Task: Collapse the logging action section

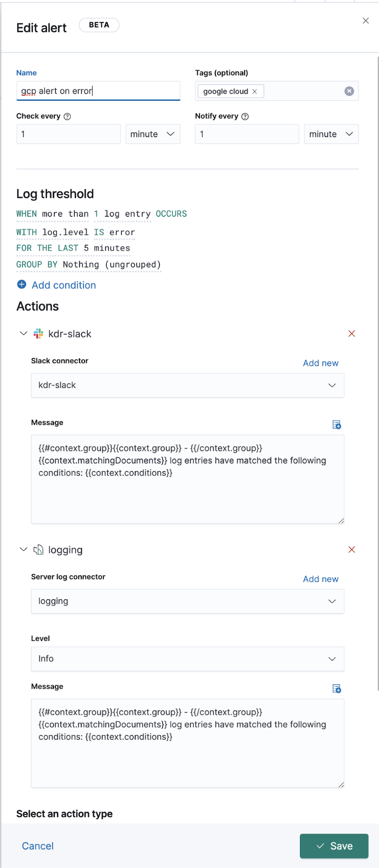Action: (23, 550)
